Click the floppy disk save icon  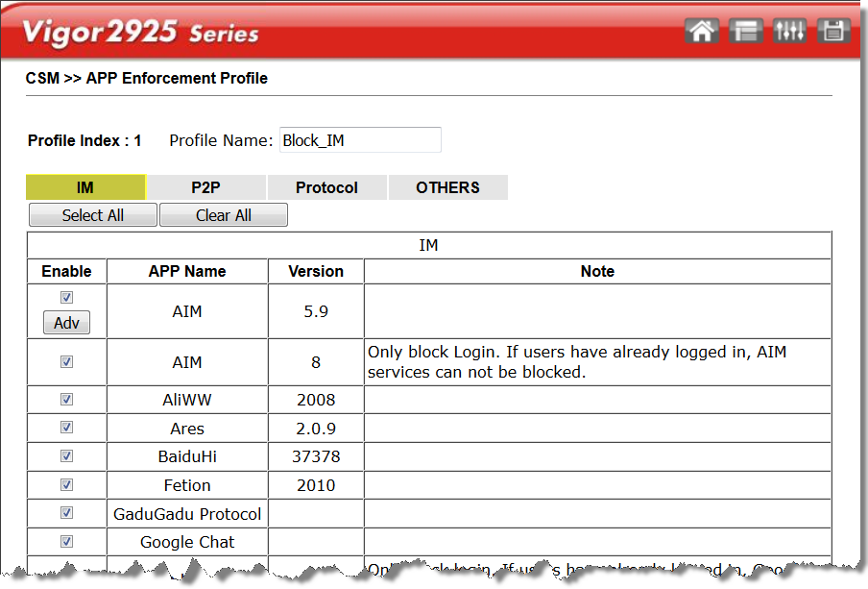[x=833, y=31]
